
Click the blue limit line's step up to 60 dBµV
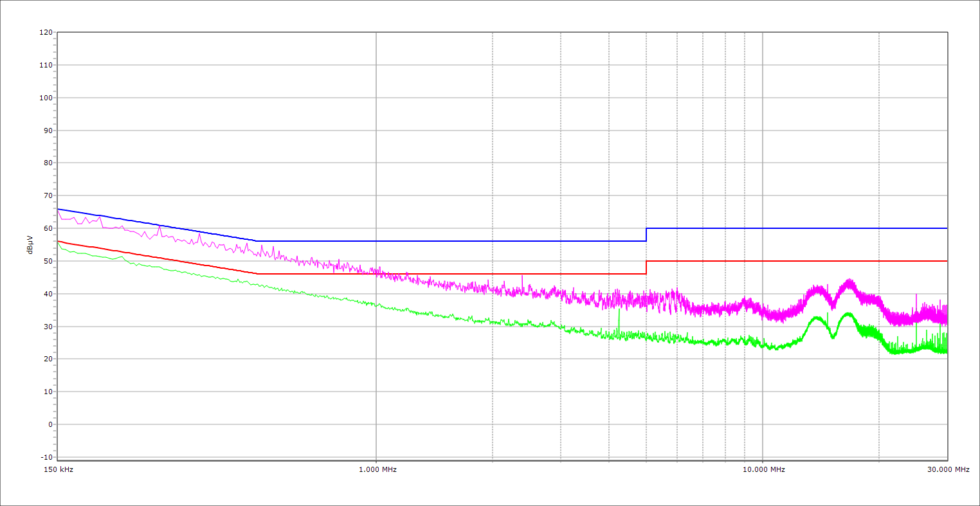[x=646, y=235]
